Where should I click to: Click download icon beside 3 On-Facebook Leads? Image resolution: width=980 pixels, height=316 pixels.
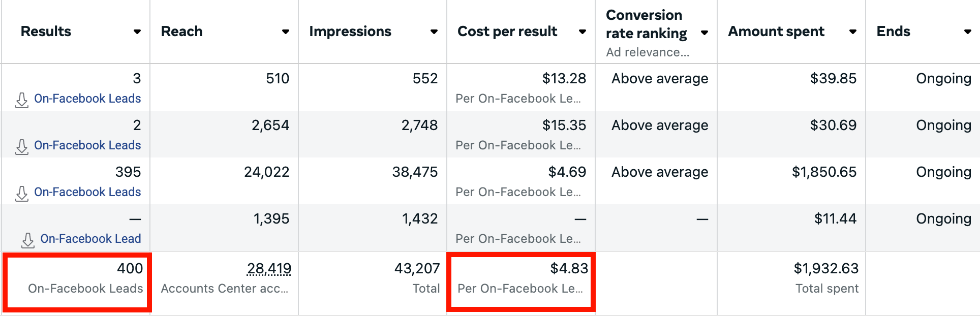pyautogui.click(x=22, y=100)
